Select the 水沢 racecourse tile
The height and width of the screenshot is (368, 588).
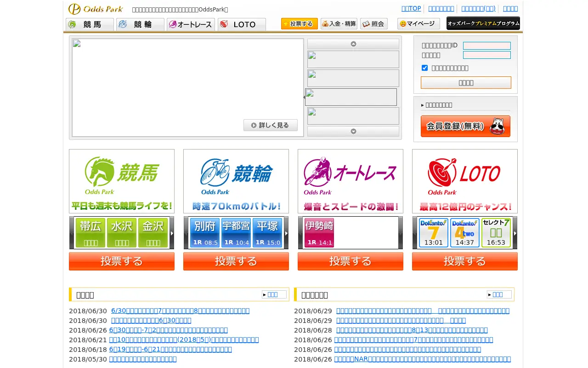coord(122,233)
